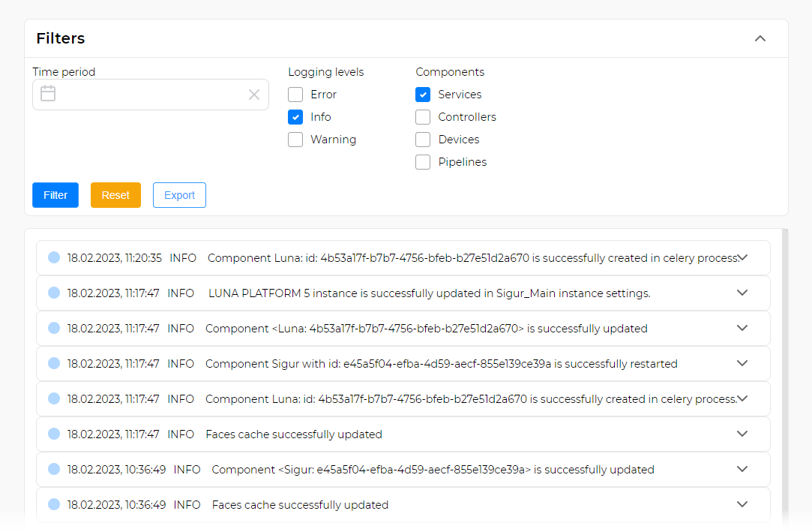Disable the Info logging level
This screenshot has height=532, width=812.
point(295,117)
